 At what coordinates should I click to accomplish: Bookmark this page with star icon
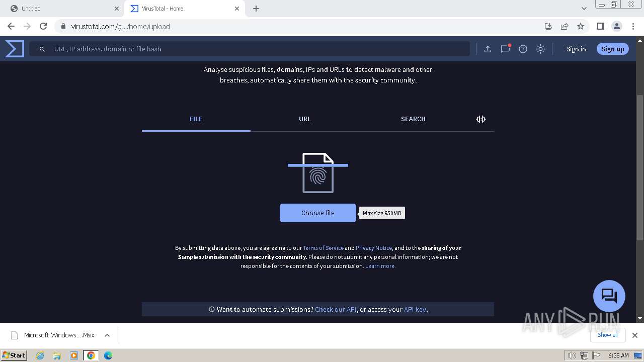pyautogui.click(x=581, y=26)
